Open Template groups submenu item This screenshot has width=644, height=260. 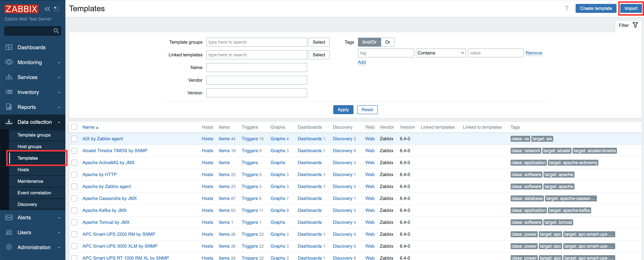tap(34, 135)
